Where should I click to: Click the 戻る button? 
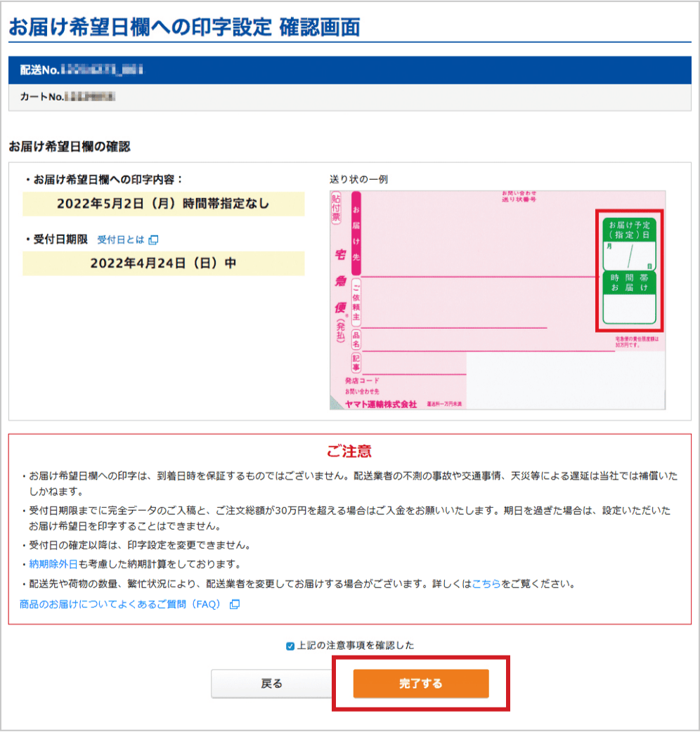(x=271, y=684)
